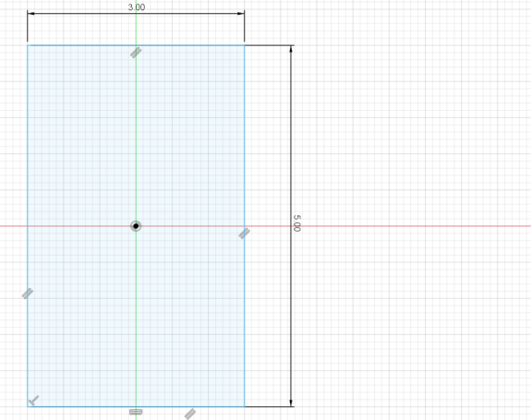Select the horizontal constraint icon under bottom edge
Image resolution: width=531 pixels, height=420 pixels.
pos(136,412)
